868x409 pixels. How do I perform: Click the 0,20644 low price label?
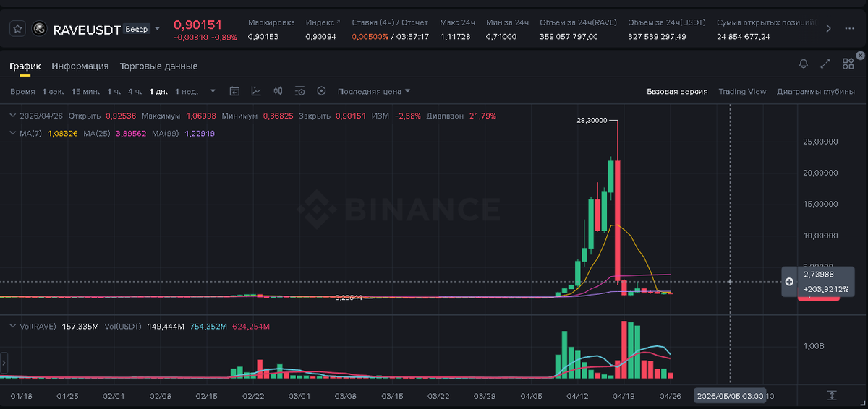pyautogui.click(x=349, y=297)
